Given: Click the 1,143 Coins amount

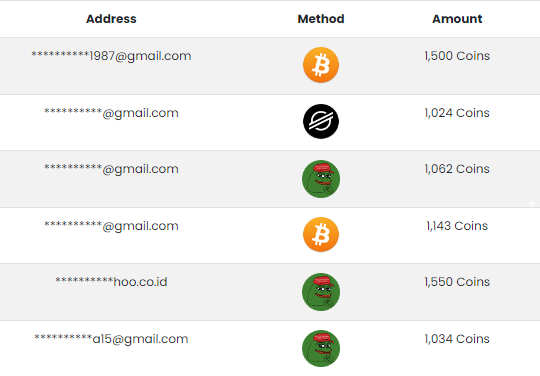Looking at the screenshot, I should pos(457,226).
